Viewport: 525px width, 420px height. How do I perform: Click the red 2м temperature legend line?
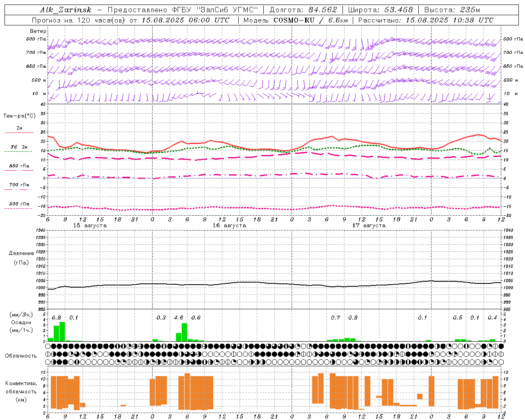click(x=19, y=132)
